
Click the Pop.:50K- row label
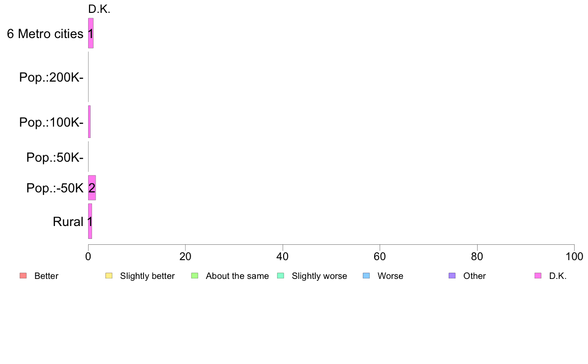pos(55,157)
